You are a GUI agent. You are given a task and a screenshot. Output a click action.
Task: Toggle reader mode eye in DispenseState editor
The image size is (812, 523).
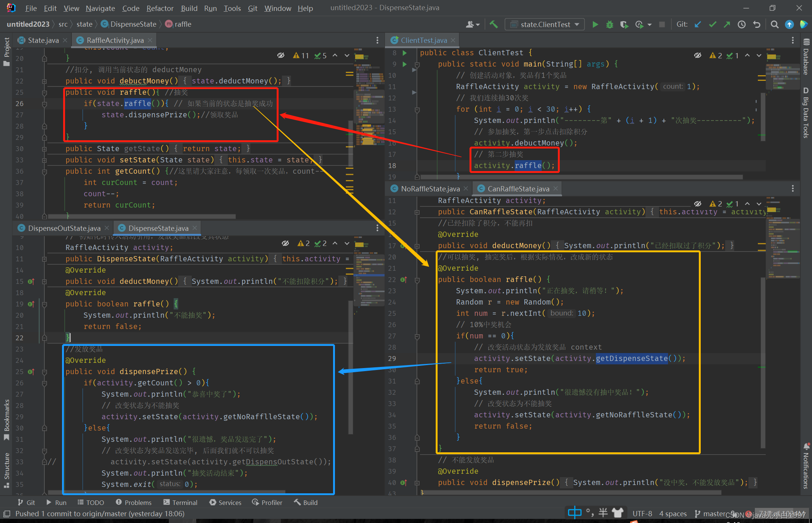pos(285,243)
